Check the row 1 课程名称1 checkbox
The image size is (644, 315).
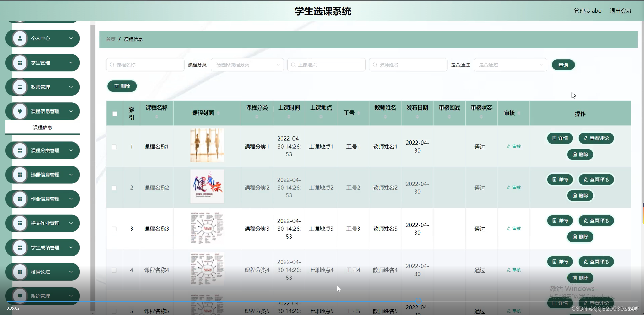click(114, 147)
